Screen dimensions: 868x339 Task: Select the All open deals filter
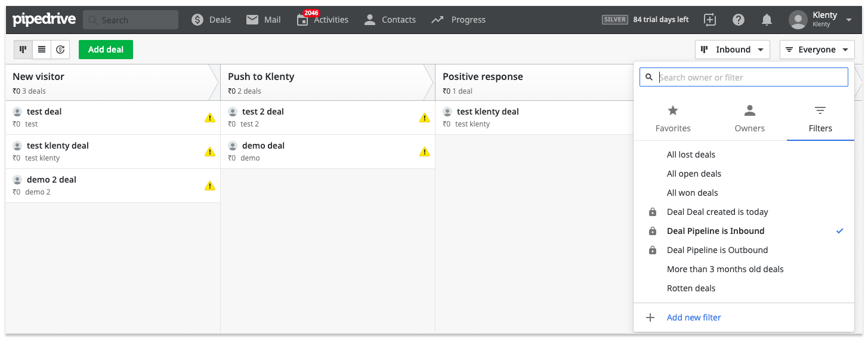coord(694,174)
